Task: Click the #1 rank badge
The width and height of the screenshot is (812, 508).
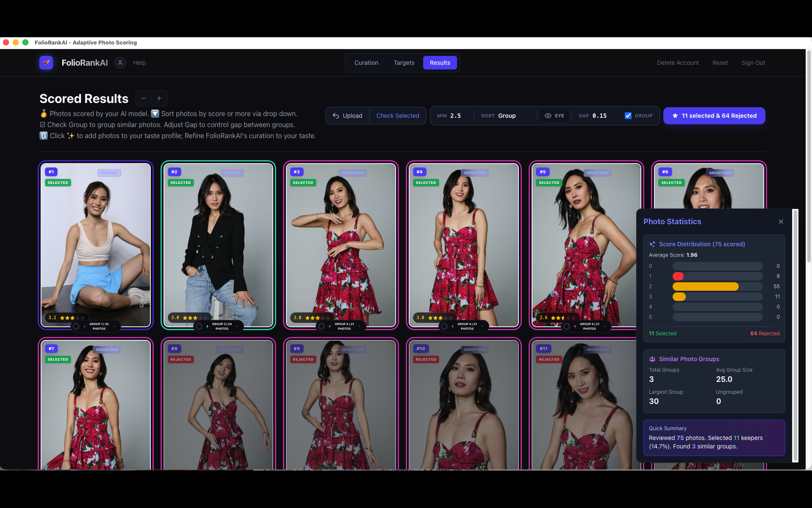Action: [51, 172]
